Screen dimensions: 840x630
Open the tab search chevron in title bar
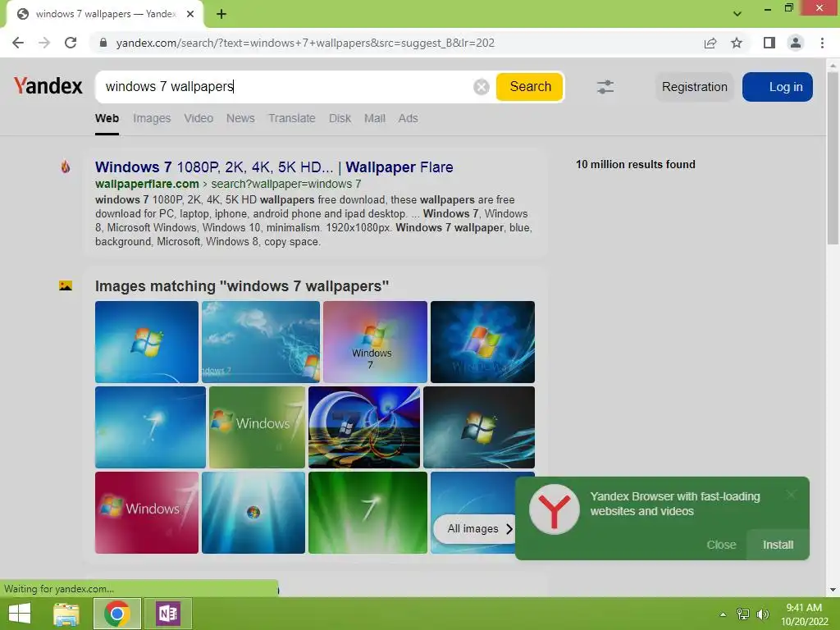pyautogui.click(x=737, y=14)
